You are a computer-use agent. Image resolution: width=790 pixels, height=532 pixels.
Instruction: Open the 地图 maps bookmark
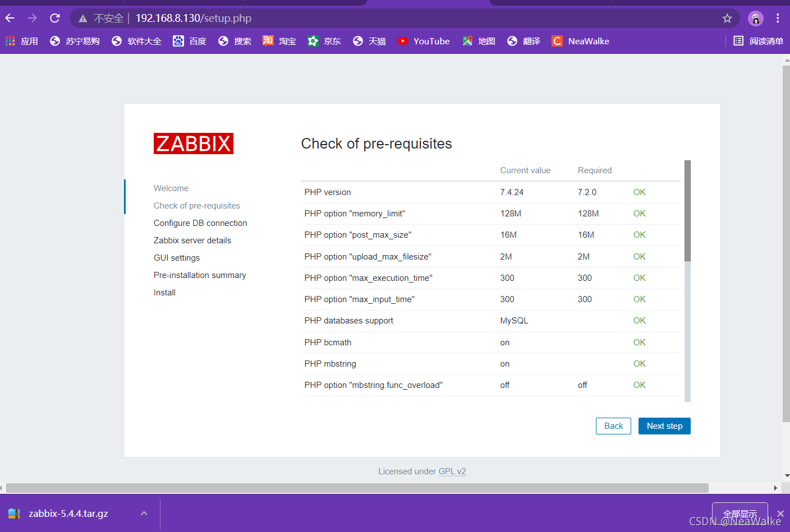click(x=479, y=41)
